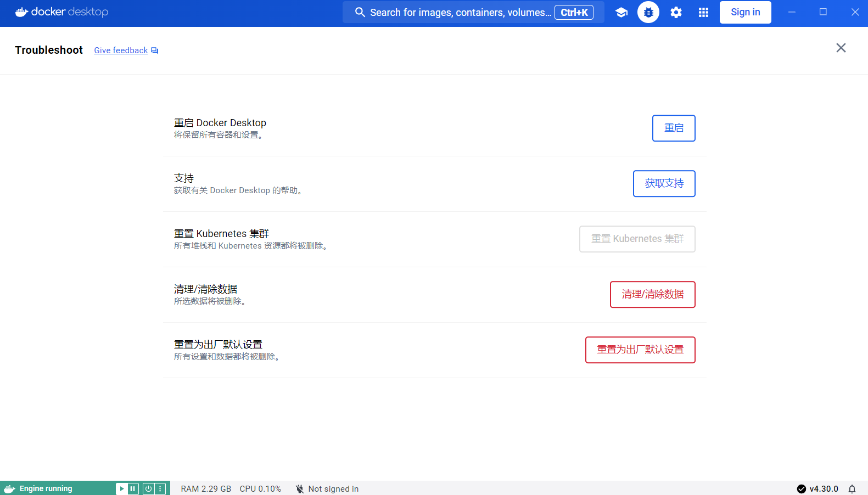Open engine three-dot more options menu

[x=160, y=488]
